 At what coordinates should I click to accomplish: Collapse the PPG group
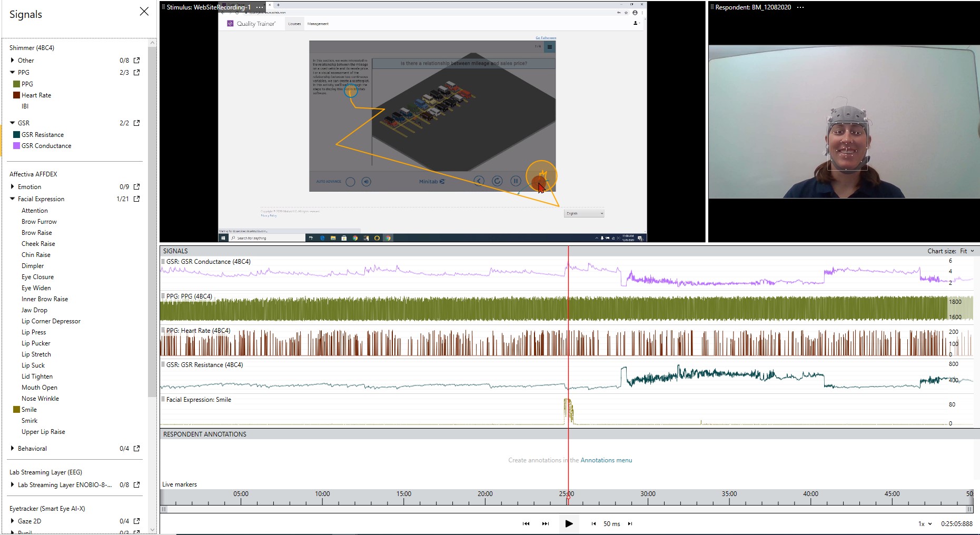[12, 72]
